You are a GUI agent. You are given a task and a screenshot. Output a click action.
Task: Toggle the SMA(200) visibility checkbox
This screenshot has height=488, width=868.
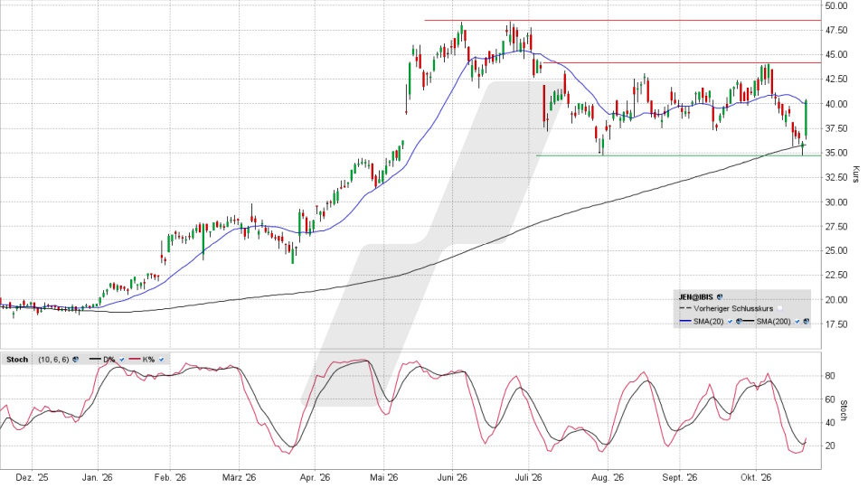click(x=797, y=322)
